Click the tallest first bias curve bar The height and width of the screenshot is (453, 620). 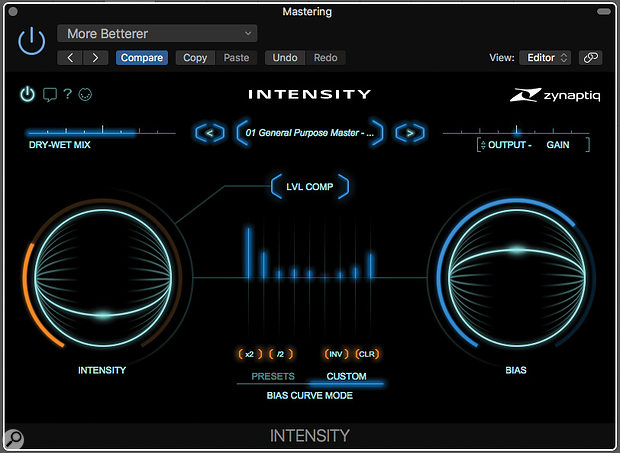pyautogui.click(x=249, y=252)
